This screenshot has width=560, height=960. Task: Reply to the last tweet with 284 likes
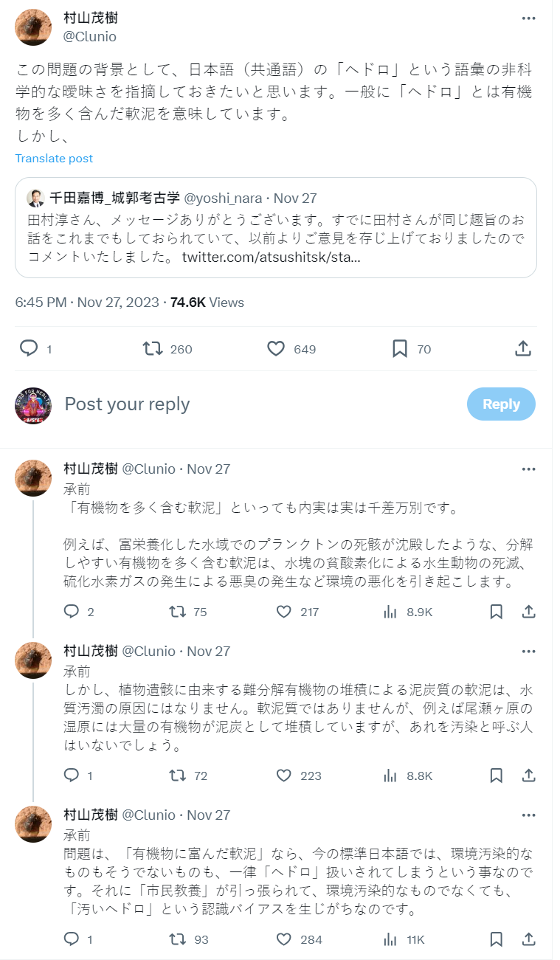[x=72, y=939]
